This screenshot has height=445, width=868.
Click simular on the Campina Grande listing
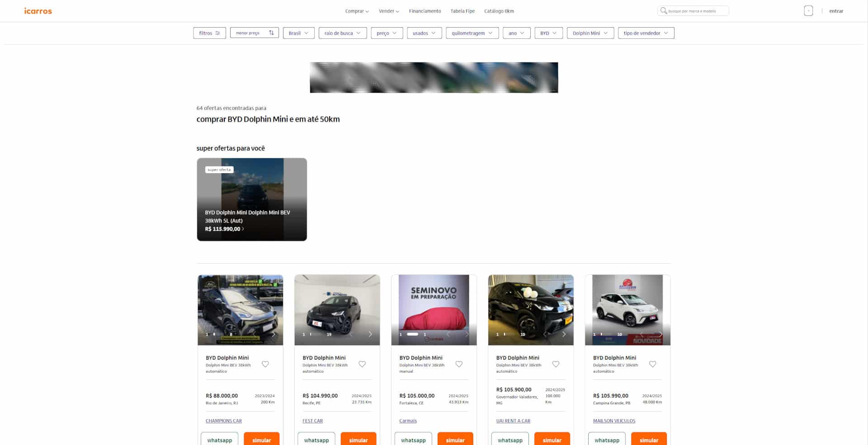649,439
